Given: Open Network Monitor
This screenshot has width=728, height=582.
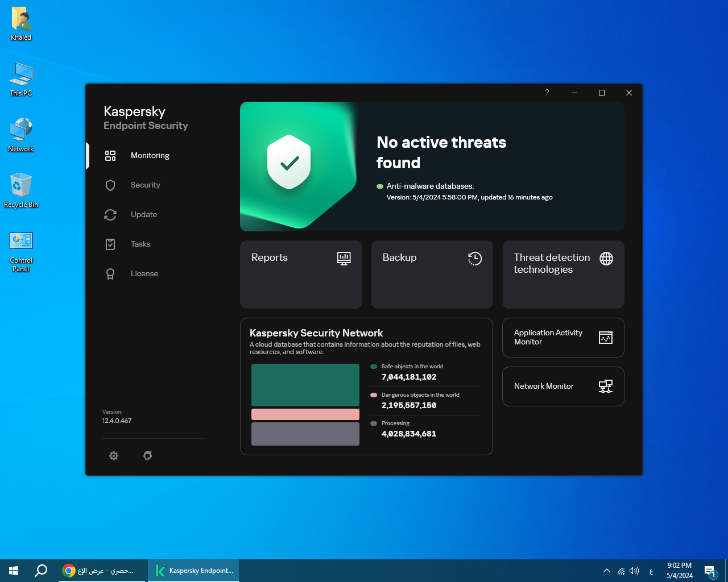Looking at the screenshot, I should click(563, 386).
